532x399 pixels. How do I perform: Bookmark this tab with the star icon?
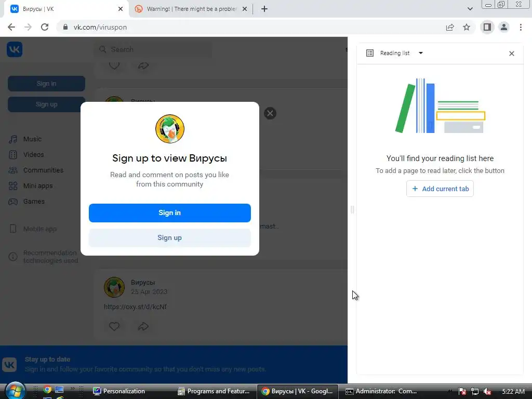pos(467,27)
